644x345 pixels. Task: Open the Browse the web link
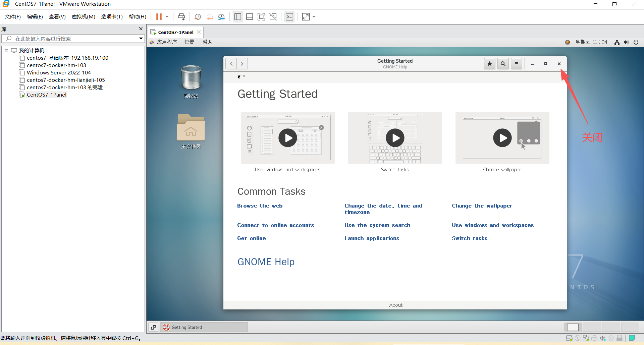click(260, 206)
